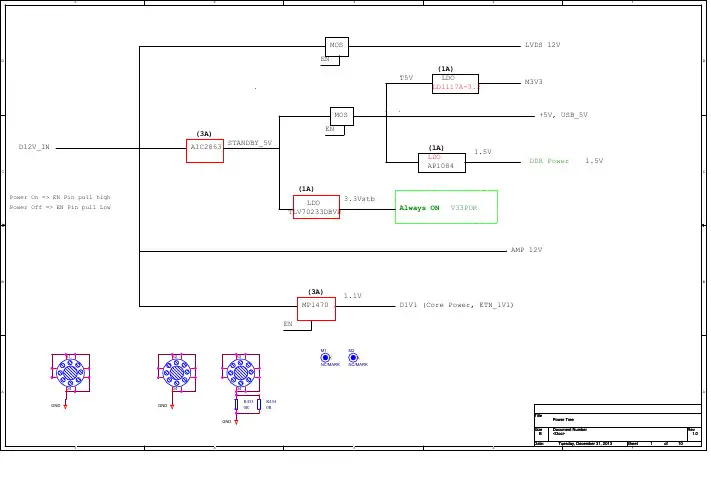711x503 pixels.
Task: Select the AMP 12V output label
Action: (x=526, y=250)
